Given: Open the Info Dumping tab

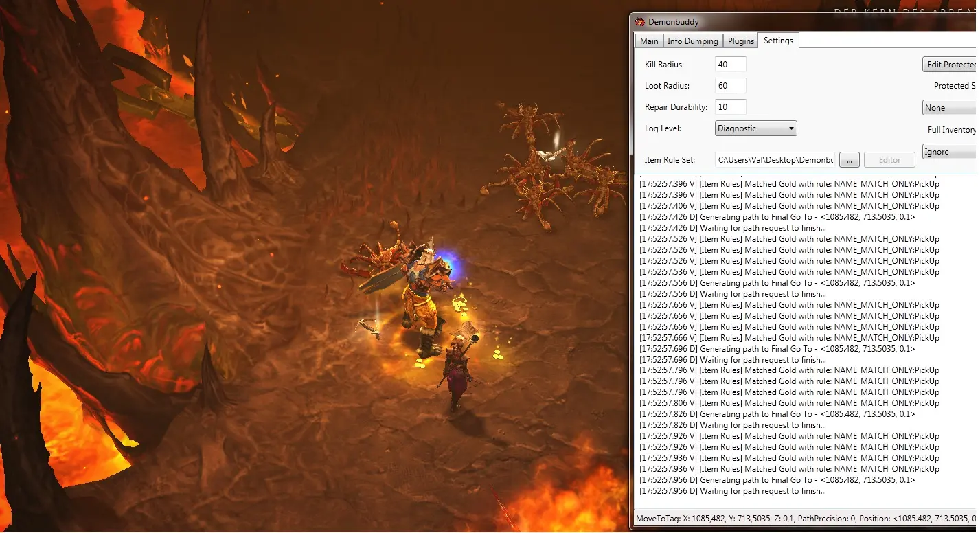Looking at the screenshot, I should 693,41.
